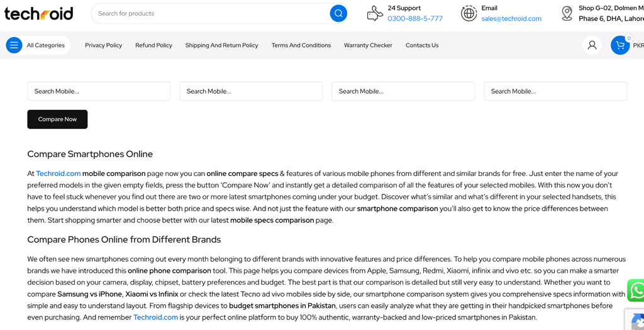Click the Email globe icon

469,14
